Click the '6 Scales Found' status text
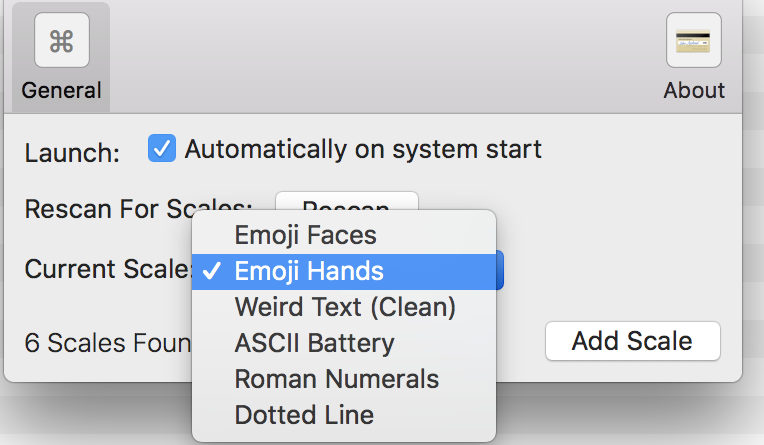The width and height of the screenshot is (764, 445). pyautogui.click(x=108, y=343)
